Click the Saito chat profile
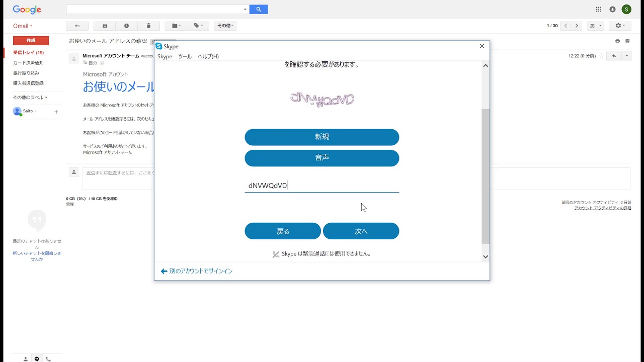The width and height of the screenshot is (644, 362). [24, 111]
